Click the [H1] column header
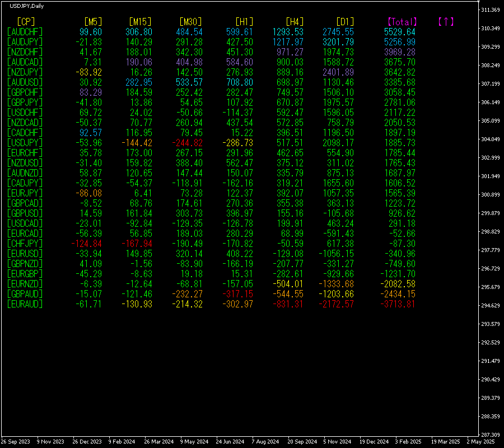 244,22
